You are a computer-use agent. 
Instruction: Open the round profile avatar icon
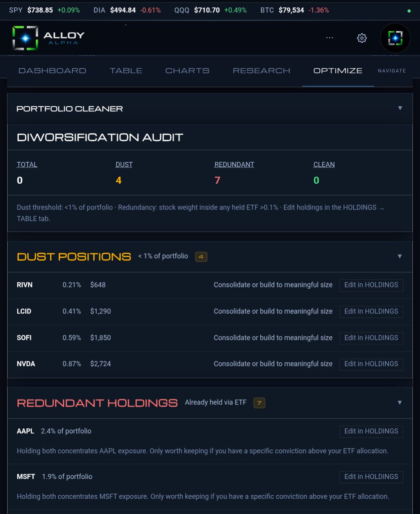coord(395,38)
